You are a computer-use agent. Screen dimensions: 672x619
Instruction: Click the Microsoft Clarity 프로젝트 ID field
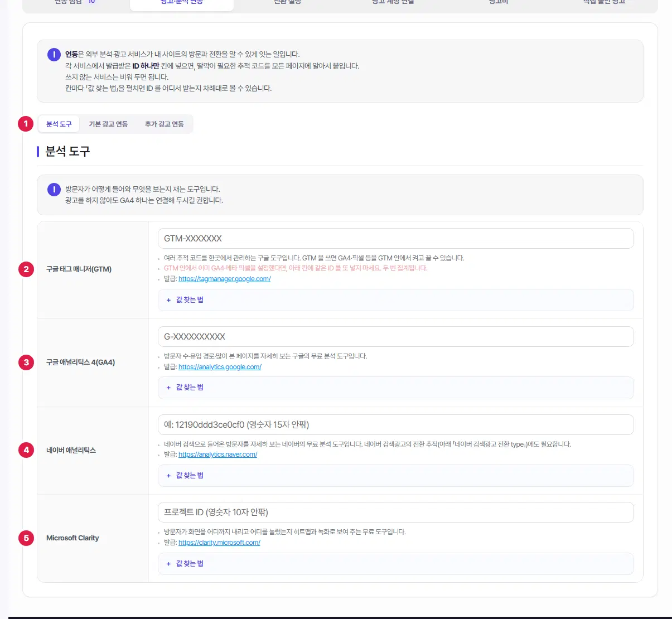click(396, 512)
